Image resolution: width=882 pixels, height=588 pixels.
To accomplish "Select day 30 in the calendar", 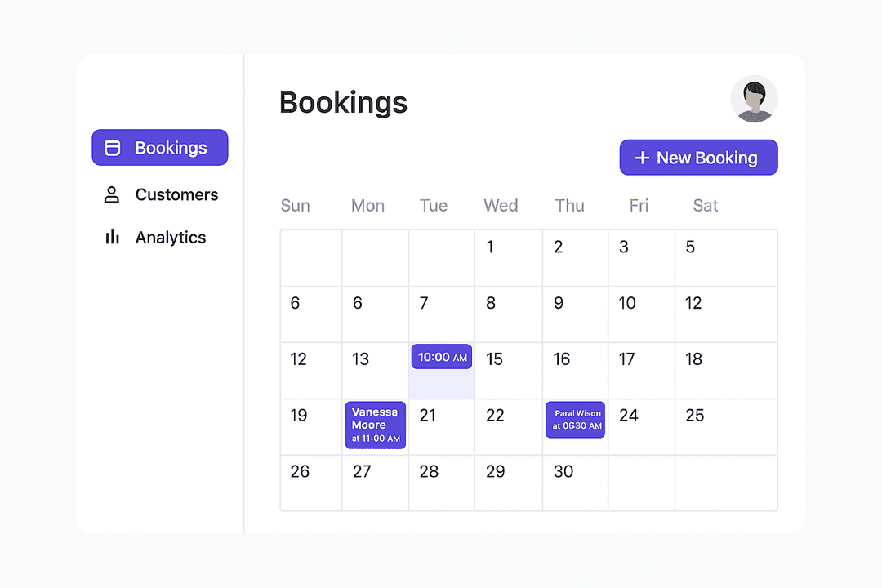I will (563, 472).
